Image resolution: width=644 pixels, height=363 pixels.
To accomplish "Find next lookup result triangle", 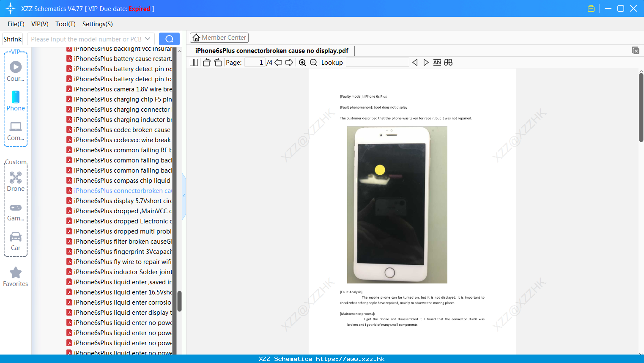I will tap(426, 63).
